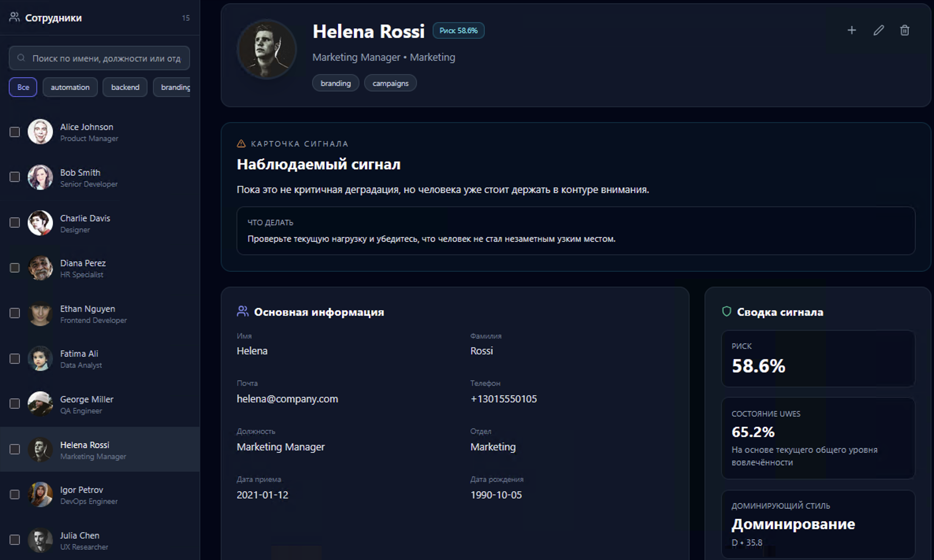Screen dimensions: 934x560
Task: Click the pencil edit icon for Helena Rossi
Action: (878, 30)
